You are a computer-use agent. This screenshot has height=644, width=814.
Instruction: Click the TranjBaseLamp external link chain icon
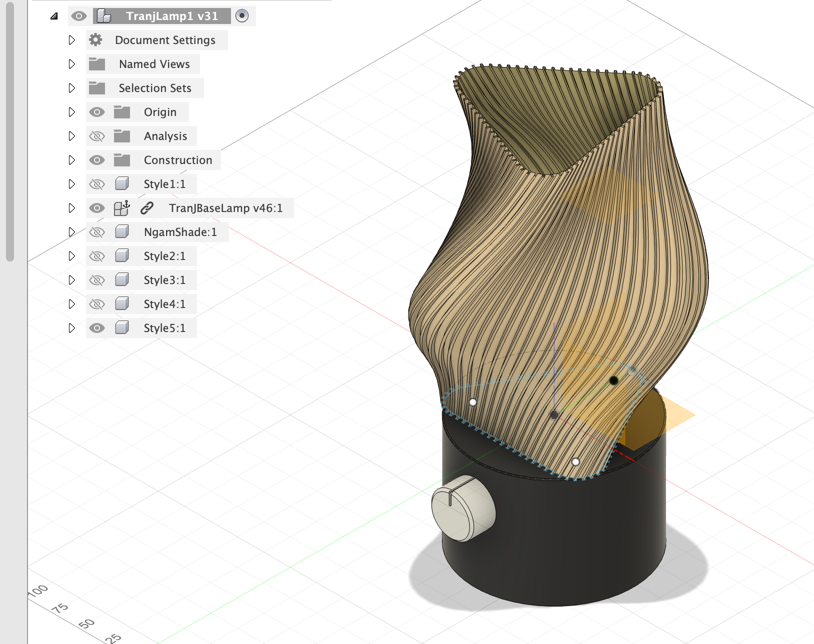[146, 208]
